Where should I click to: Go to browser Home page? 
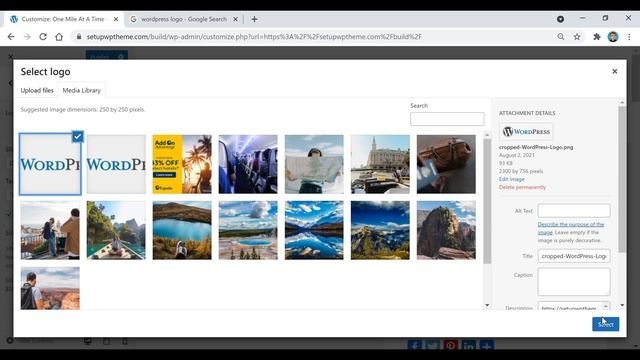point(59,37)
